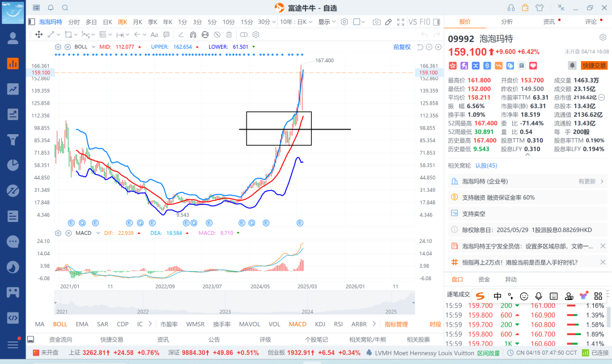
Task: Toggle the linked overlay rings icon
Action: [x=244, y=35]
